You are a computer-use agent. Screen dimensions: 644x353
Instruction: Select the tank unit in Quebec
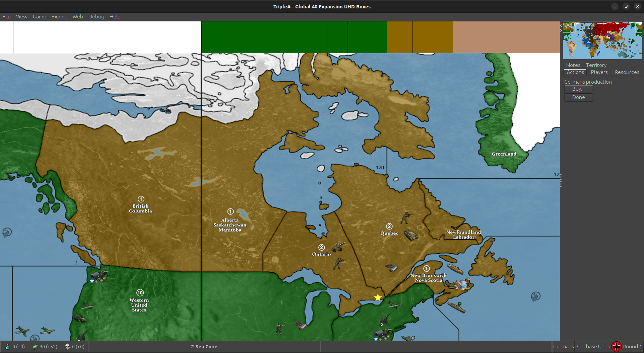[x=411, y=235]
